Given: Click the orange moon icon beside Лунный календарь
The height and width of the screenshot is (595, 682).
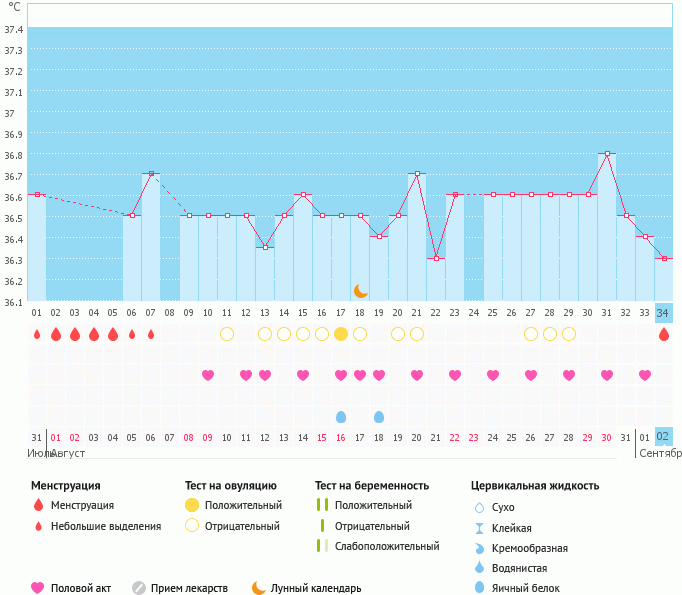Looking at the screenshot, I should point(259,588).
